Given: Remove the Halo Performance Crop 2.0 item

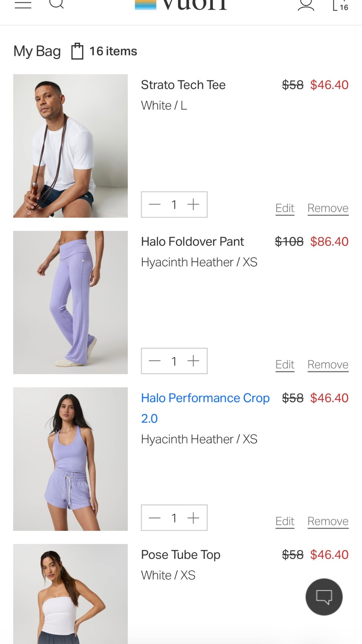Looking at the screenshot, I should (x=328, y=521).
